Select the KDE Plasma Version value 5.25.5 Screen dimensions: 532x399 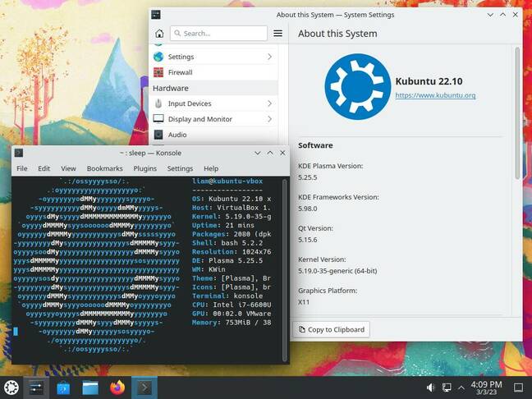coord(307,177)
